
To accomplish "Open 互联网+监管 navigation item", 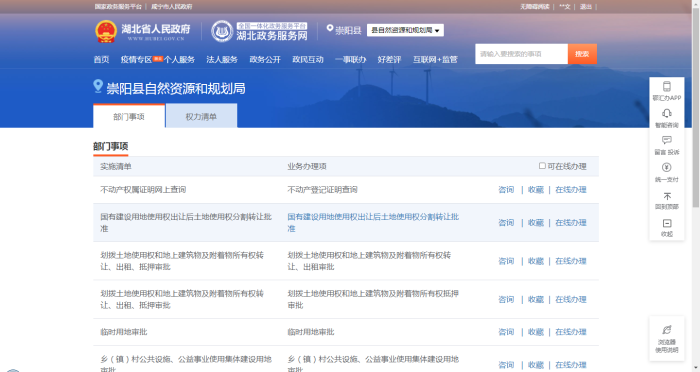I will [435, 59].
